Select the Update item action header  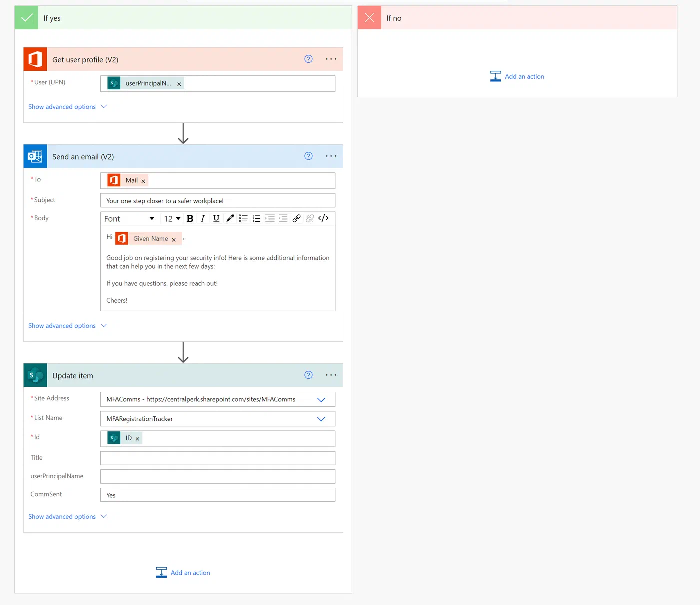click(183, 375)
